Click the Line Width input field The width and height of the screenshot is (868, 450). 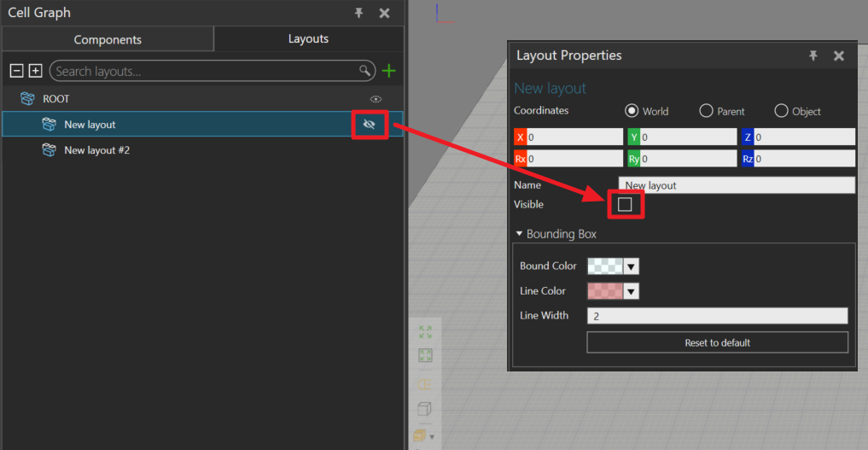tap(717, 316)
